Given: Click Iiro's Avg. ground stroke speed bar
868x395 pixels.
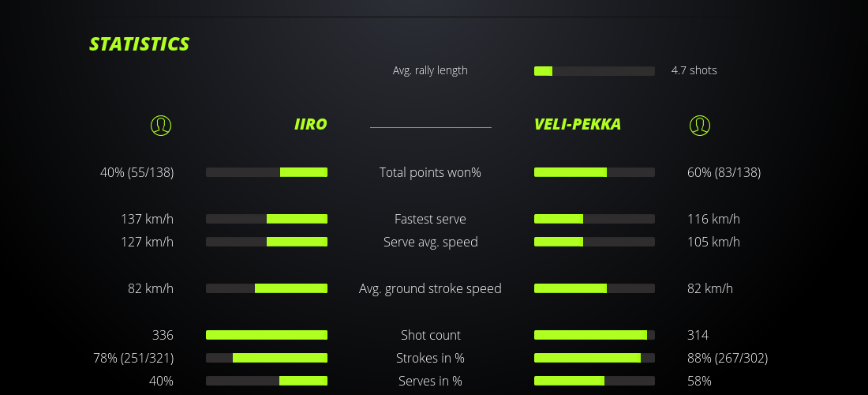Looking at the screenshot, I should click(x=267, y=288).
